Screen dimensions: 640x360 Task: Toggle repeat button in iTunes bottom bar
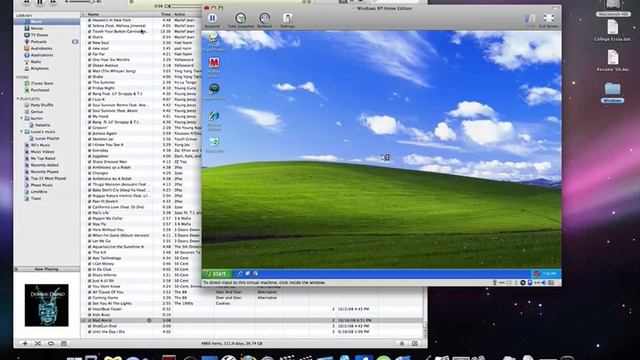[x=51, y=343]
